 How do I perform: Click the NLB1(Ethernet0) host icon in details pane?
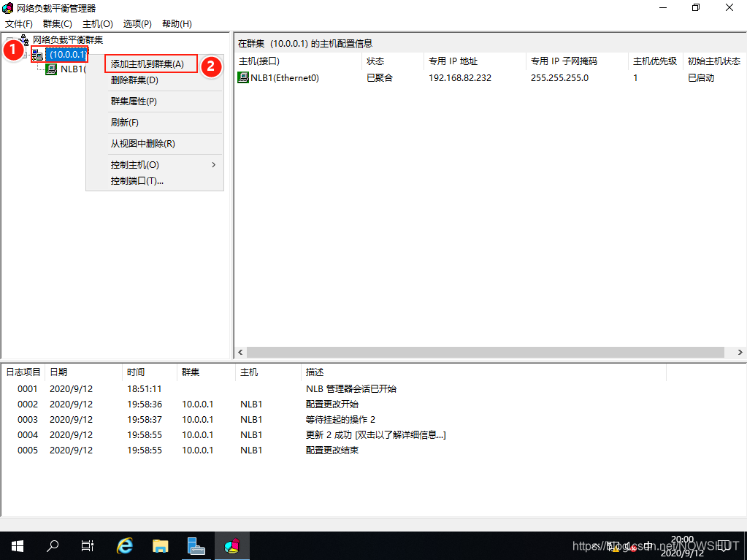coord(243,77)
